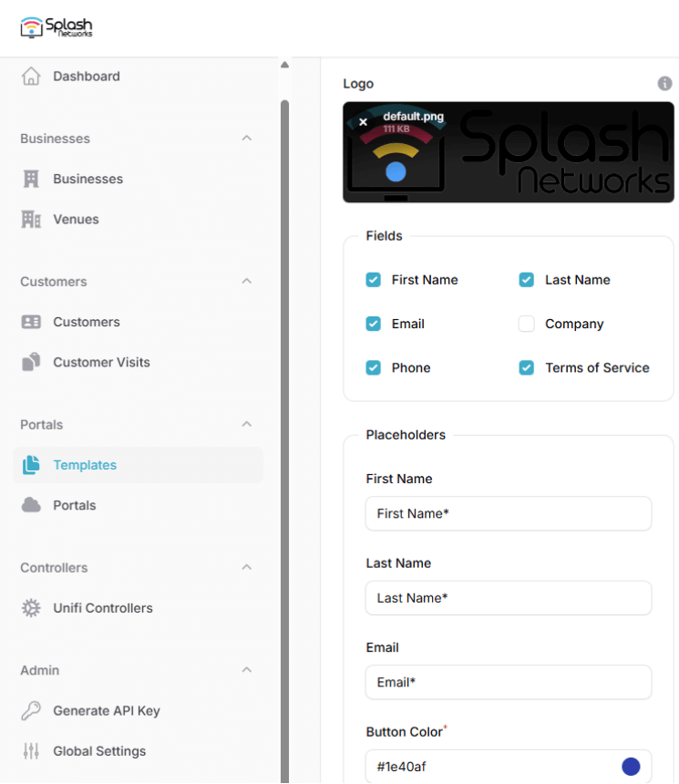Image resolution: width=679 pixels, height=784 pixels.
Task: Toggle the Terms of Service checkbox
Action: 526,367
